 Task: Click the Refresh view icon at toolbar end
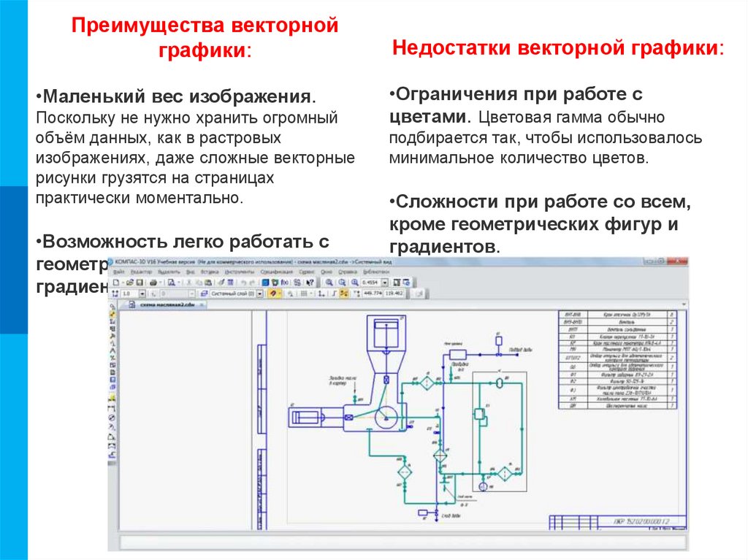pyautogui.click(x=406, y=283)
